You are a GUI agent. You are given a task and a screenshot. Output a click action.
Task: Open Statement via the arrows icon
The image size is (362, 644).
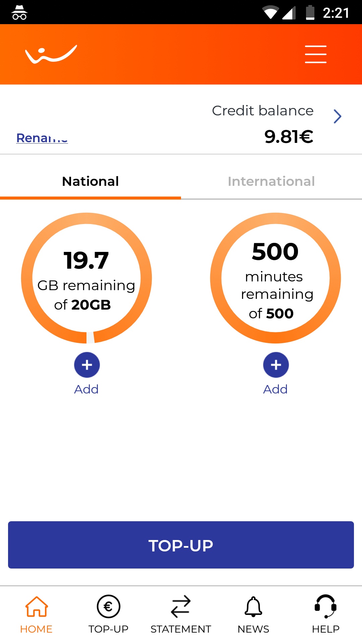click(x=181, y=606)
